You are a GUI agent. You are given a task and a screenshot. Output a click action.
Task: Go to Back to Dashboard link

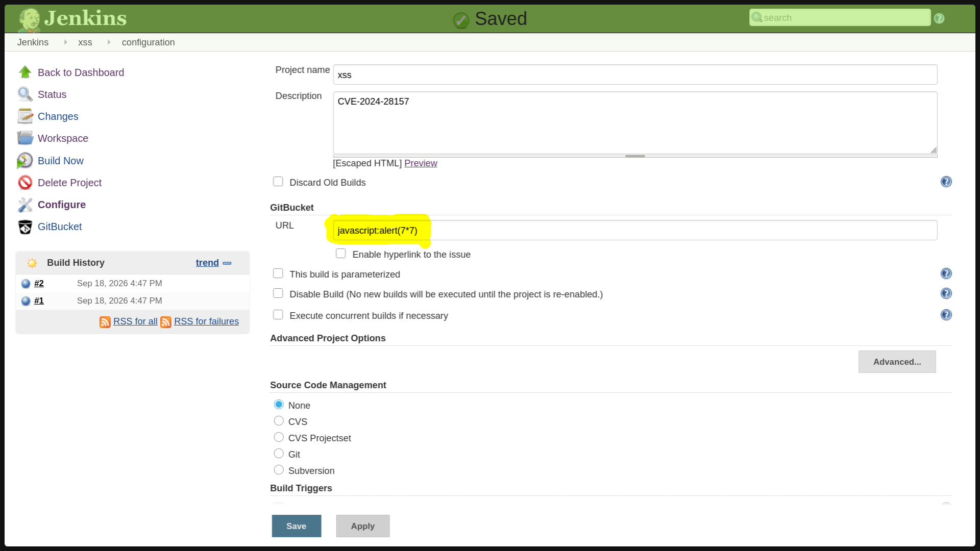tap(81, 72)
